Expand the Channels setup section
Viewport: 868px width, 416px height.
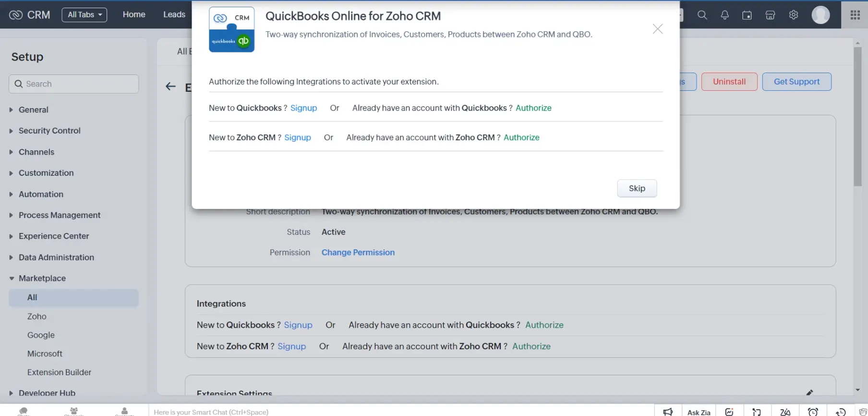click(36, 152)
